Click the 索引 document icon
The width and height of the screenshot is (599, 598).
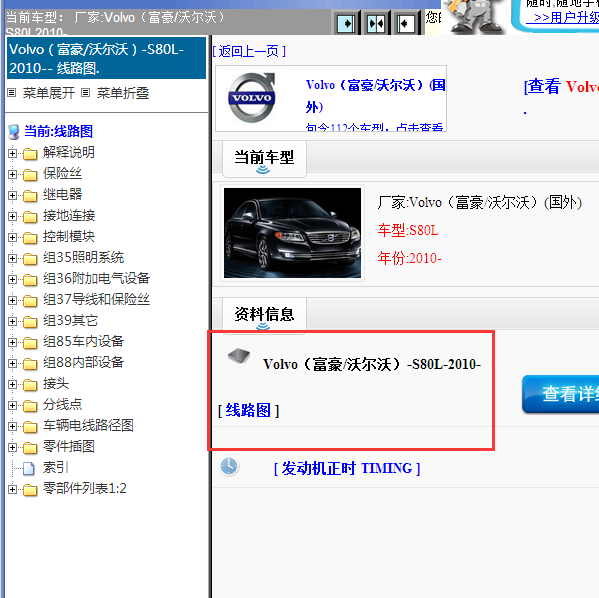point(29,468)
